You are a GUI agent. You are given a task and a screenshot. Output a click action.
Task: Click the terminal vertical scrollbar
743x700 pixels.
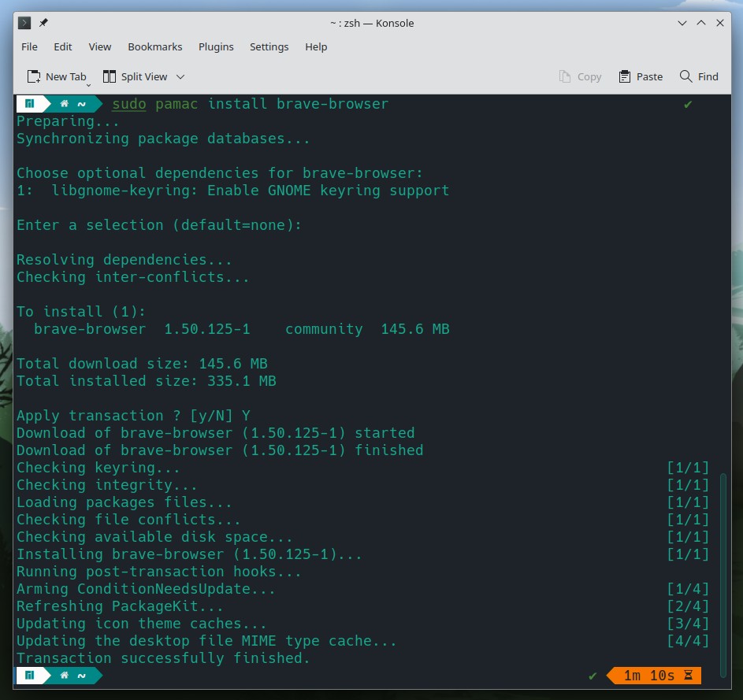(723, 575)
